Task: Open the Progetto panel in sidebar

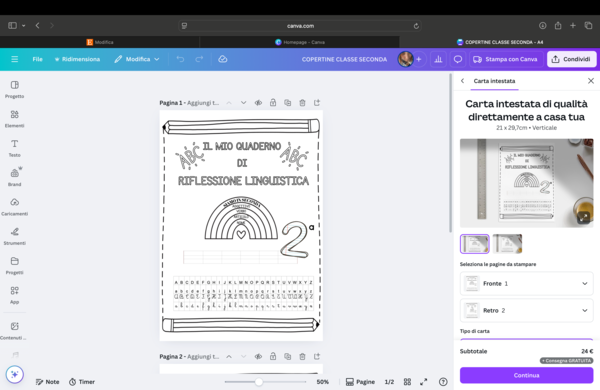Action: [x=15, y=89]
